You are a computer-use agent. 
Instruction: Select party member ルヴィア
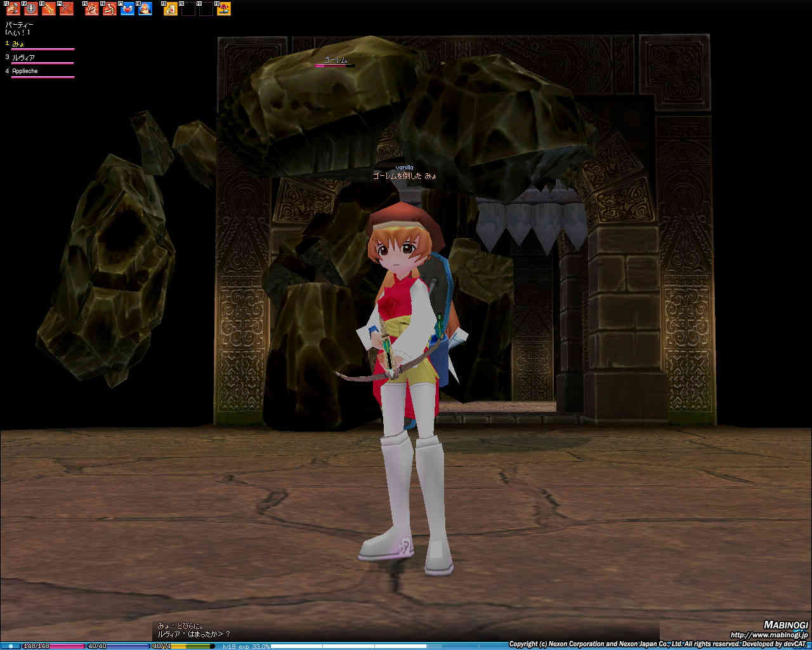click(x=23, y=58)
